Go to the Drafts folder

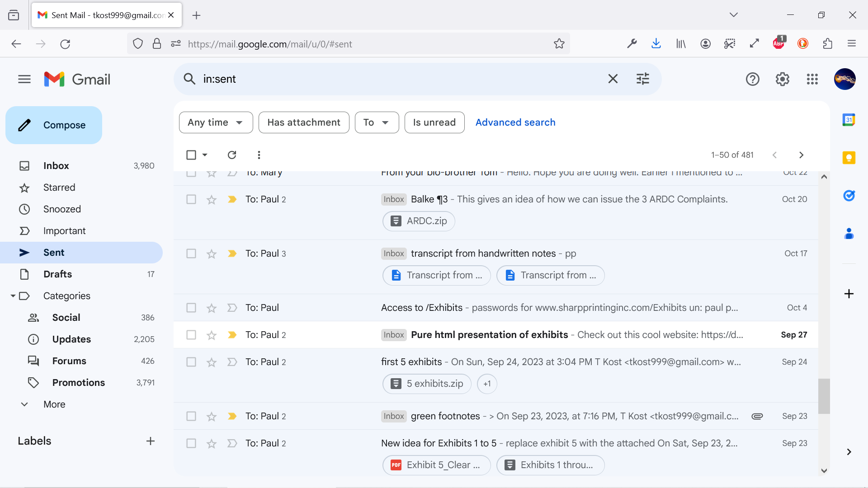point(57,274)
